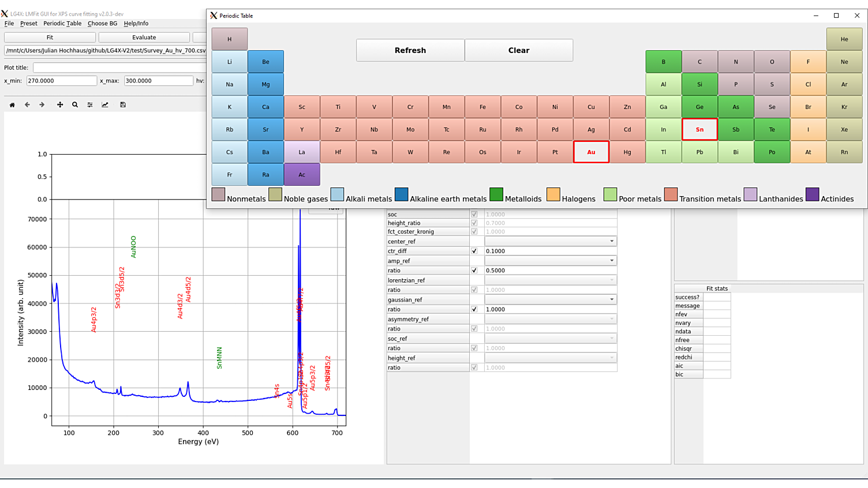This screenshot has height=488, width=868.
Task: Reset the plot view with the Home icon
Action: pos(12,105)
